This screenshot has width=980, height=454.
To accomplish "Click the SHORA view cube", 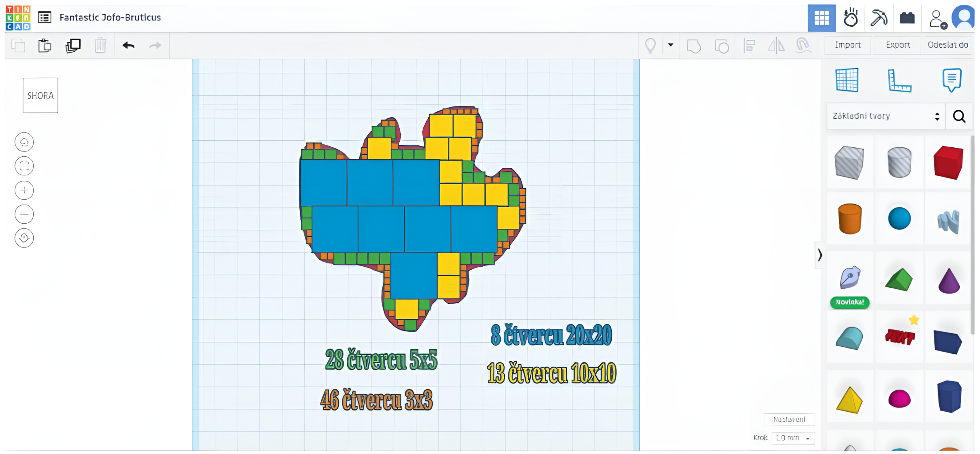I will 41,95.
